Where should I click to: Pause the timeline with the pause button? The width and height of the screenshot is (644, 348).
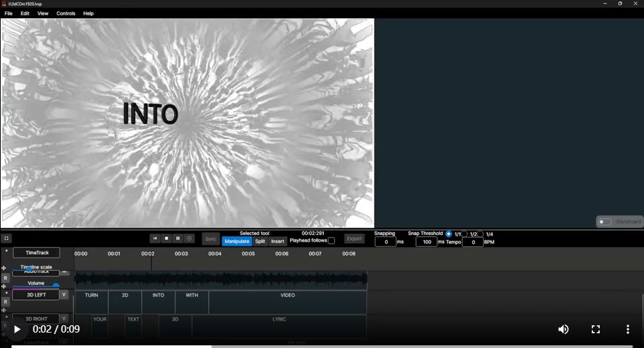[x=178, y=238]
